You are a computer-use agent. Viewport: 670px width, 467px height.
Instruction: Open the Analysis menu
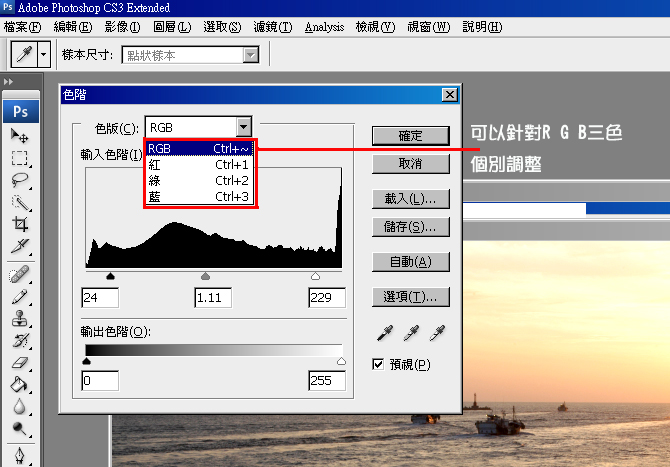click(324, 27)
